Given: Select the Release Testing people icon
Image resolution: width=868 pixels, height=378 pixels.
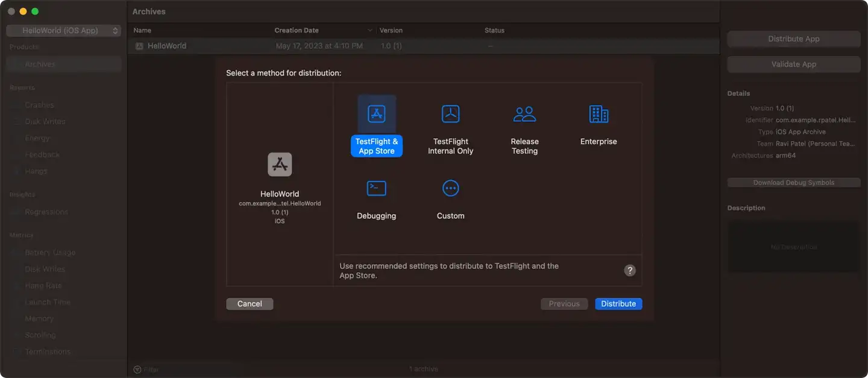Looking at the screenshot, I should pos(524,113).
